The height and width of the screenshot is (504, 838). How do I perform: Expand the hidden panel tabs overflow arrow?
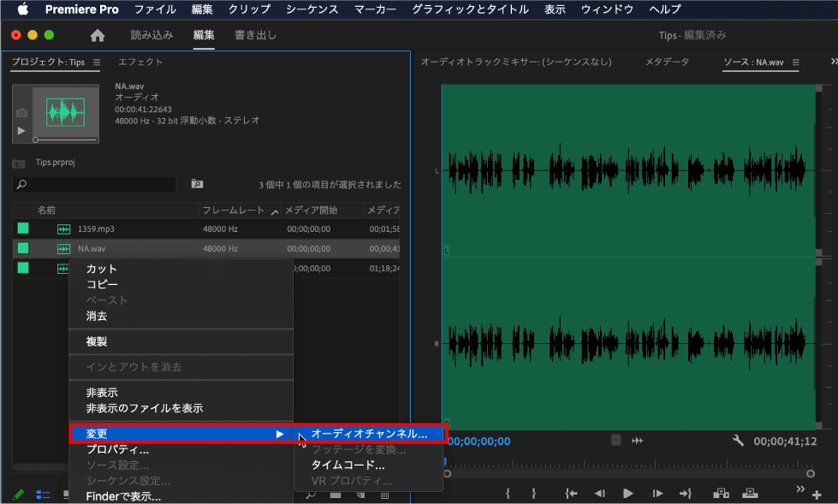click(834, 62)
